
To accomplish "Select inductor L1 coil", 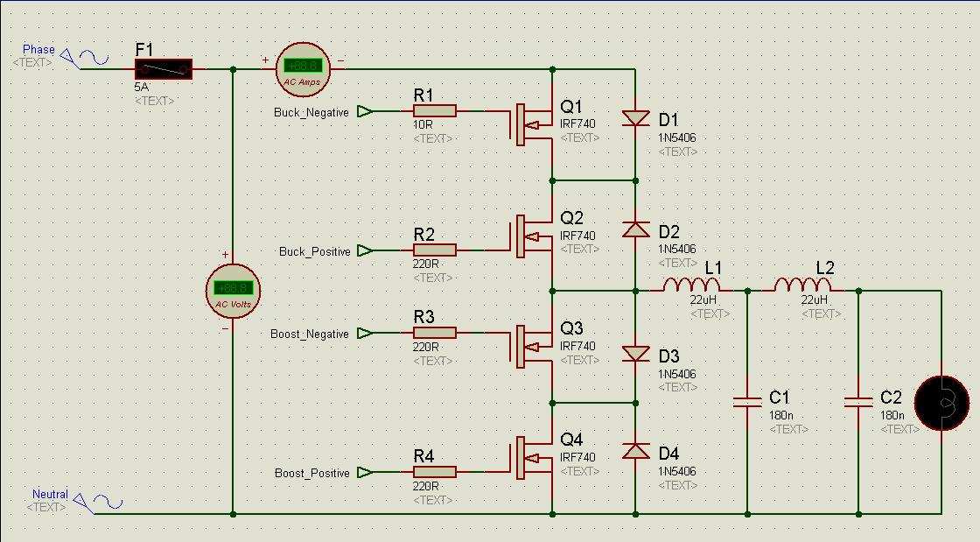I will coord(691,285).
